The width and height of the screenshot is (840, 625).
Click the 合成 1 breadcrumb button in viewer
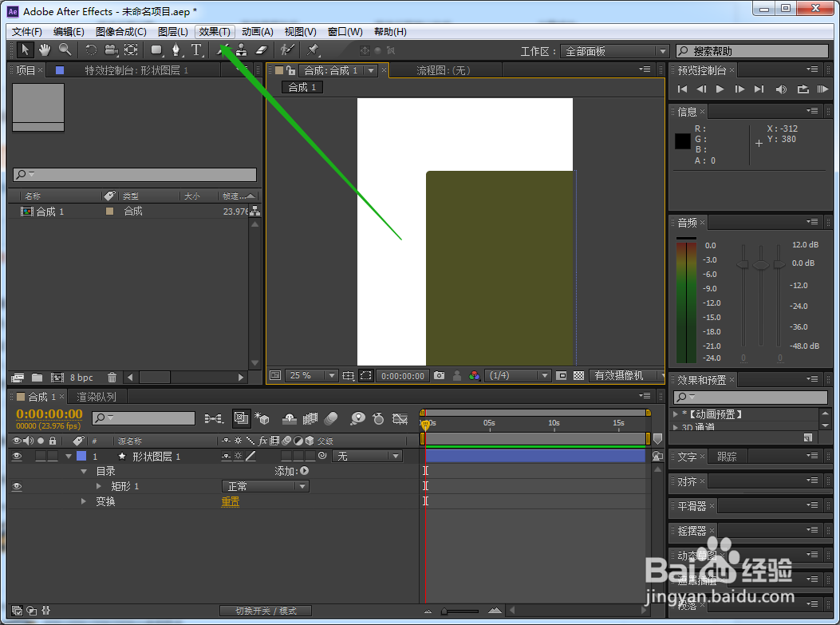point(302,87)
